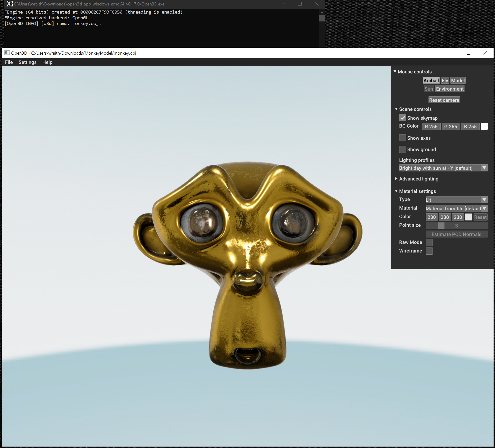Click the Reset camera button
The height and width of the screenshot is (448, 495).
444,100
